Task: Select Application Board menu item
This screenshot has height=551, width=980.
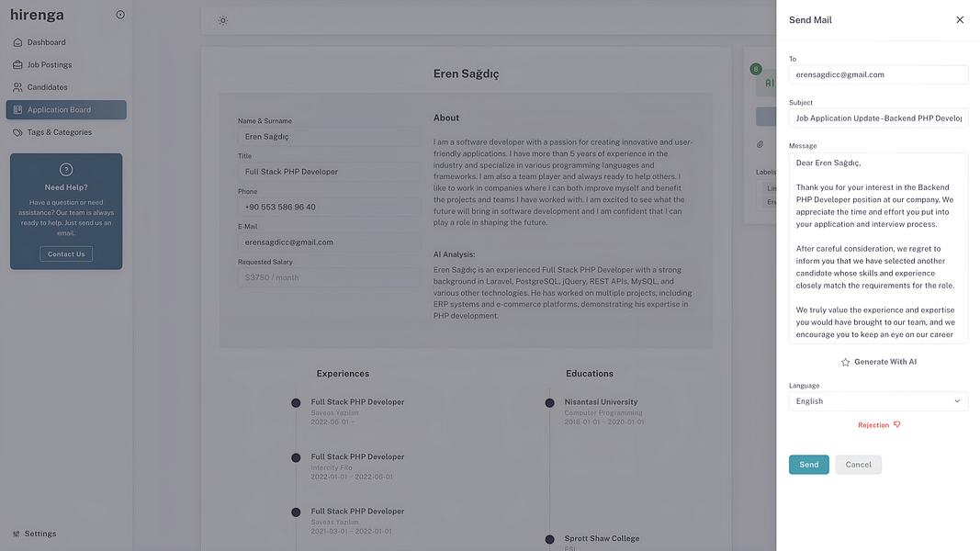Action: coord(66,110)
